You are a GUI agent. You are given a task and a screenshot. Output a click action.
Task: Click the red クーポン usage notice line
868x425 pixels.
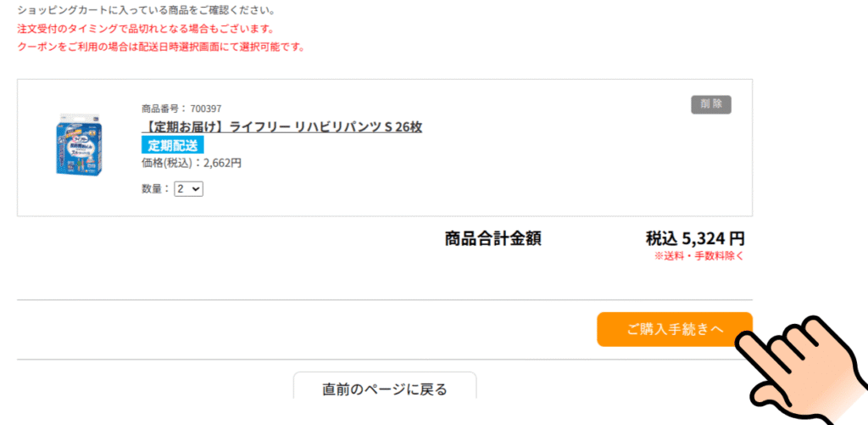pyautogui.click(x=161, y=48)
